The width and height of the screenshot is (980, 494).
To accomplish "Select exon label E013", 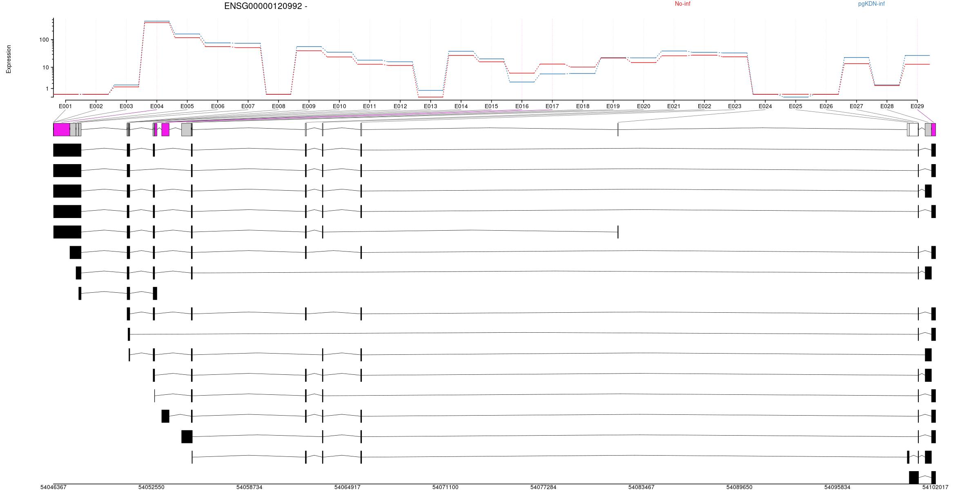I will (430, 106).
